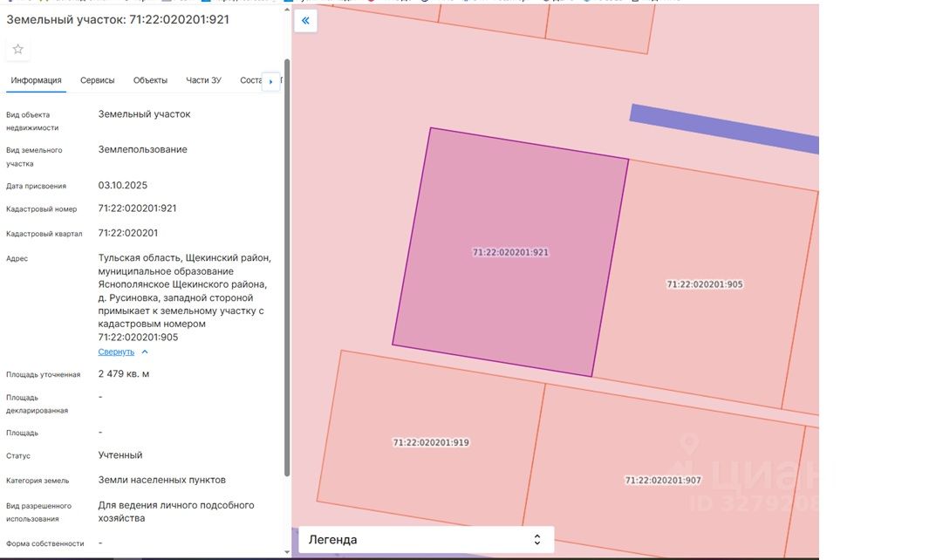
Task: Click the Для ведения личного подсобного хозяйства text
Action: coord(176,512)
